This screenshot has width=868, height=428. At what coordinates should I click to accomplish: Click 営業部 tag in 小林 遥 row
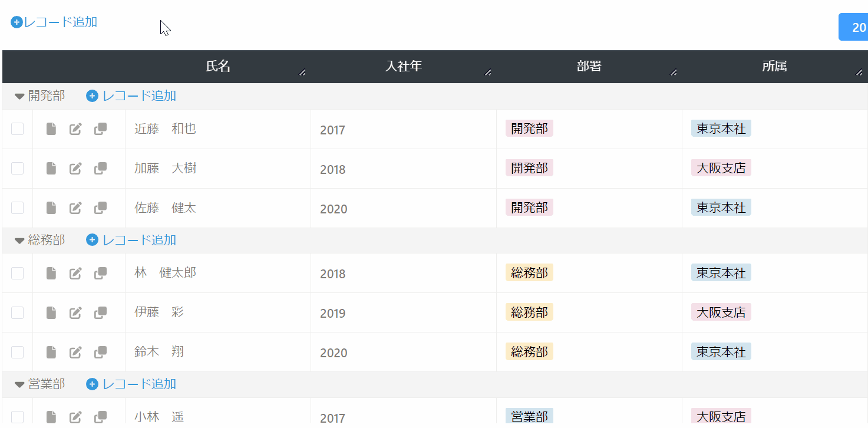pyautogui.click(x=529, y=416)
